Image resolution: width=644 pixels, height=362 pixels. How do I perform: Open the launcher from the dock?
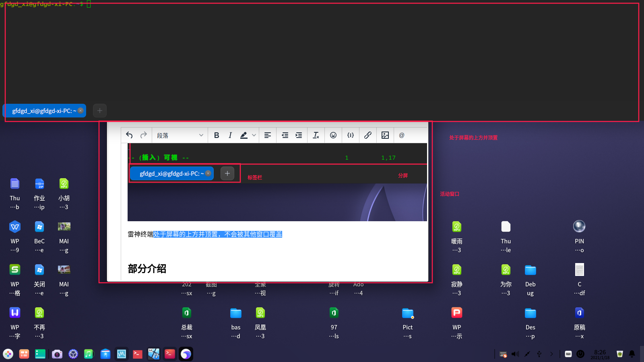tap(8, 354)
